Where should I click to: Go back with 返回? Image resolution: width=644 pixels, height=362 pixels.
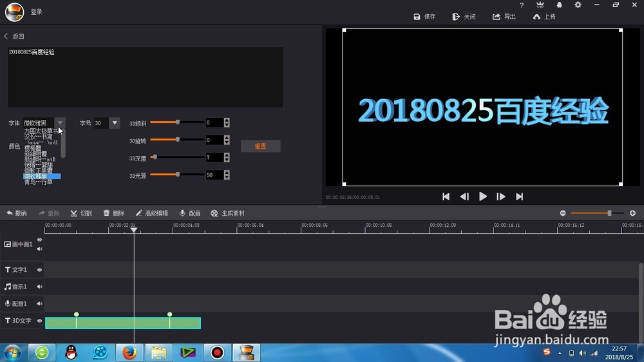[x=14, y=36]
